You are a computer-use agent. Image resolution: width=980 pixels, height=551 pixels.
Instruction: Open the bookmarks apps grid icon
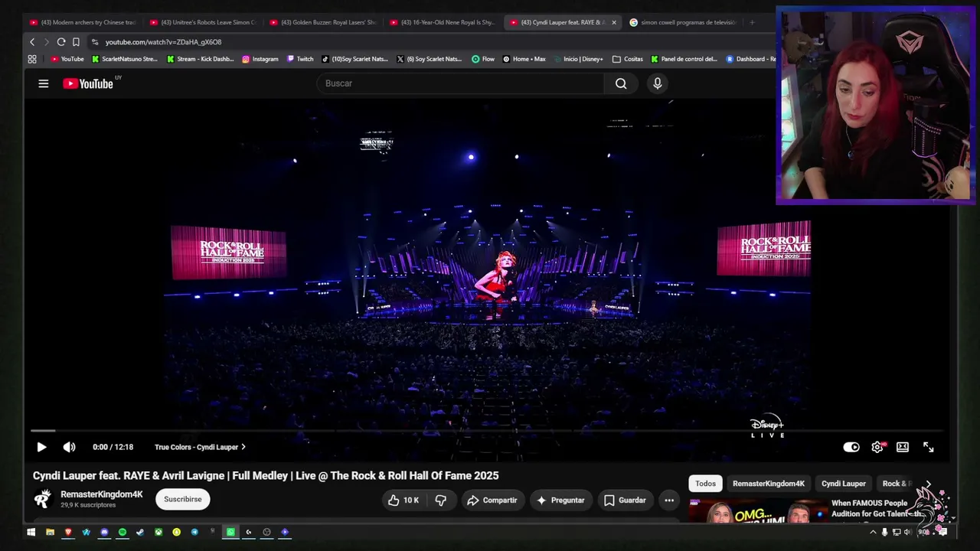click(32, 59)
